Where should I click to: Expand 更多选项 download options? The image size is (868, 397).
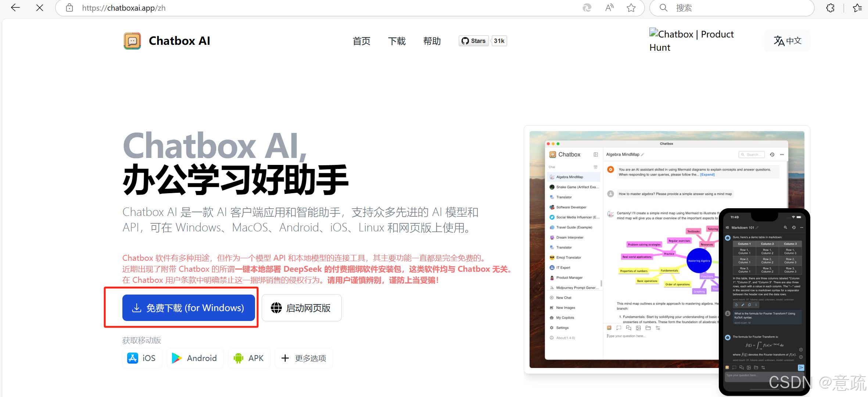coord(304,358)
